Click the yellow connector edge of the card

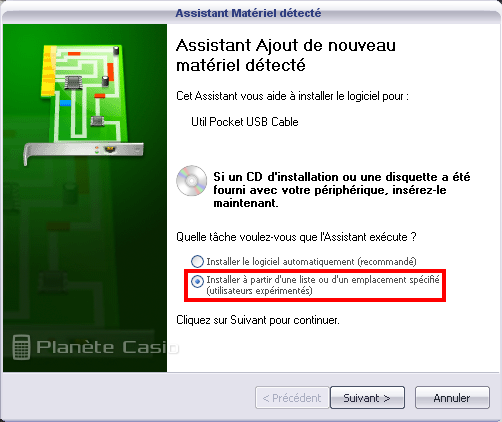tap(49, 71)
